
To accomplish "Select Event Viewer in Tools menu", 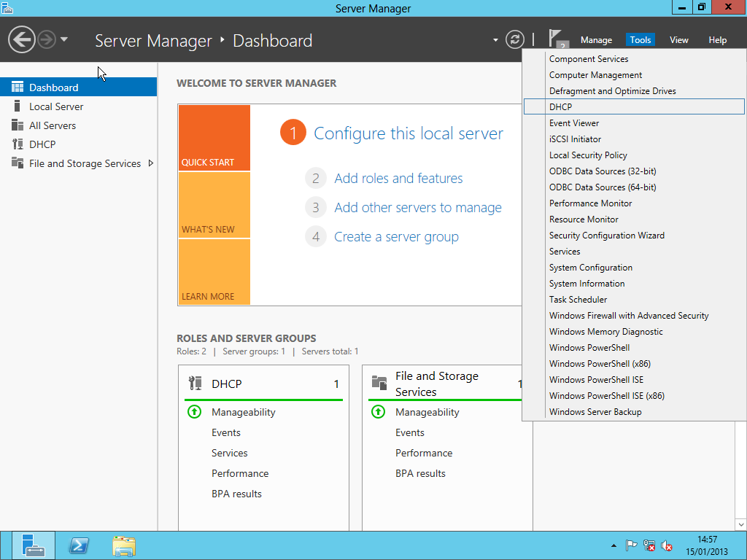I will [574, 123].
